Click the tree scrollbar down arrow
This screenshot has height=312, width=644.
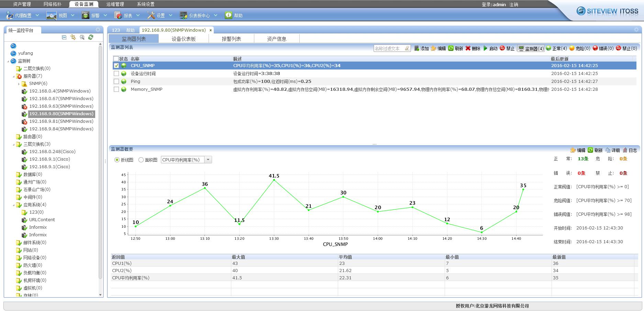[x=100, y=295]
